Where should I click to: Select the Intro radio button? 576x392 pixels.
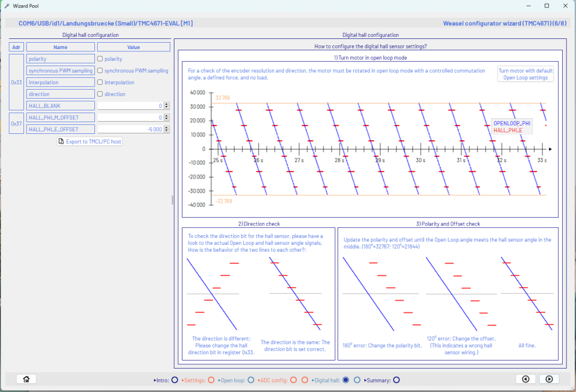click(x=174, y=380)
